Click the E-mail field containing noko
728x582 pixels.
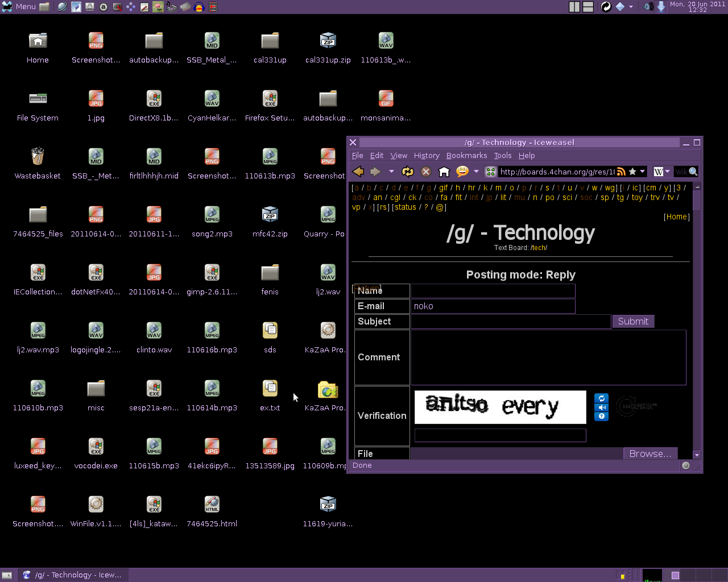493,306
